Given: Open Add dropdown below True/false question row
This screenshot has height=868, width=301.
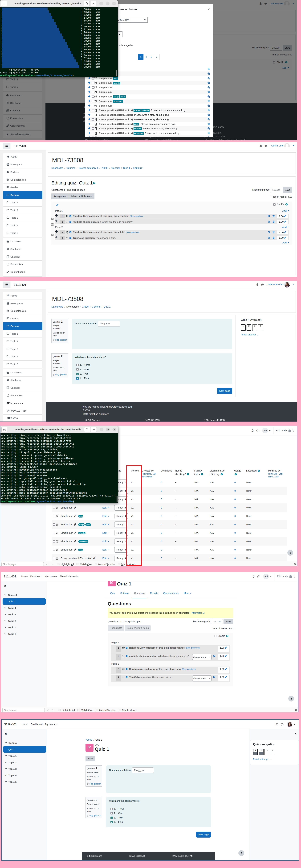Looking at the screenshot, I should (285, 243).
